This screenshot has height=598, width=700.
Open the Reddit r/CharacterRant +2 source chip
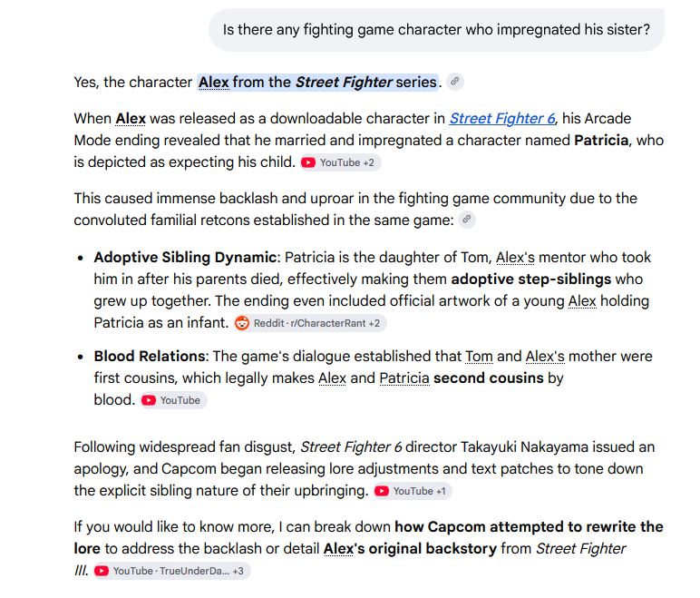click(x=310, y=323)
